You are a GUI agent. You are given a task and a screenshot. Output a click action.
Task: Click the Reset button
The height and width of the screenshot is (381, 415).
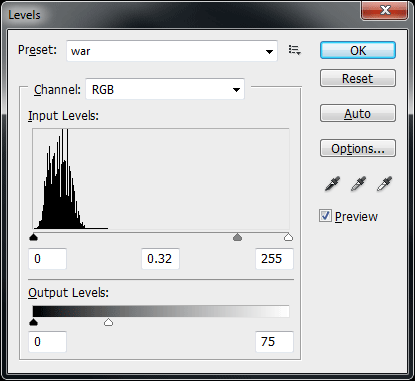point(358,78)
